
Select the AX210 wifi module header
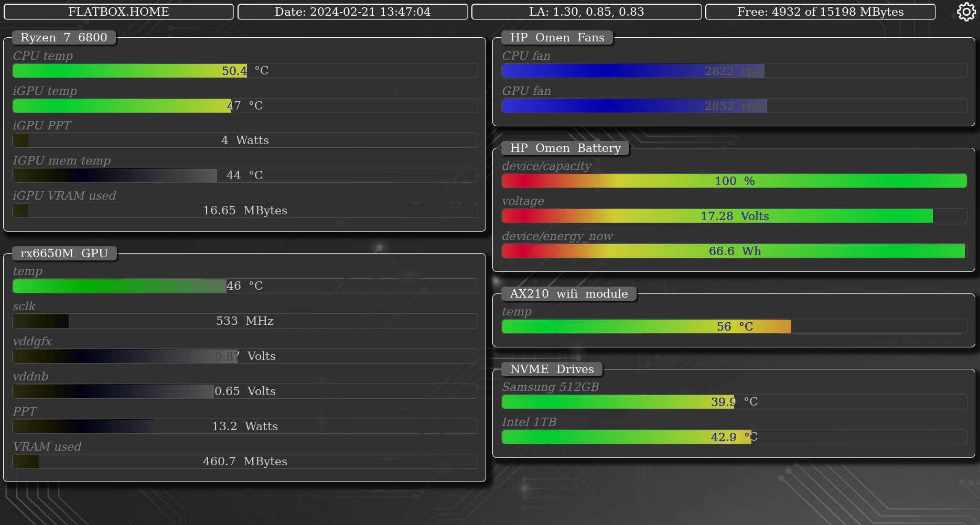[568, 293]
